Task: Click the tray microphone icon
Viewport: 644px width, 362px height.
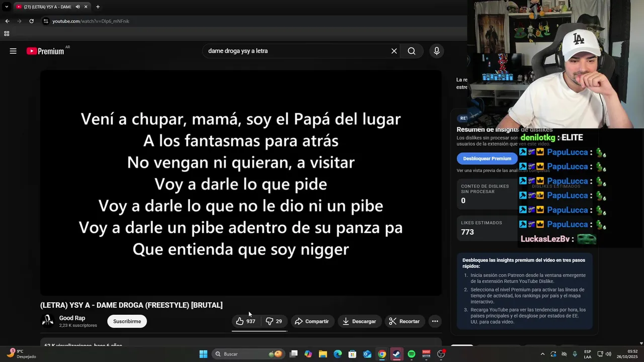Action: (x=575, y=354)
